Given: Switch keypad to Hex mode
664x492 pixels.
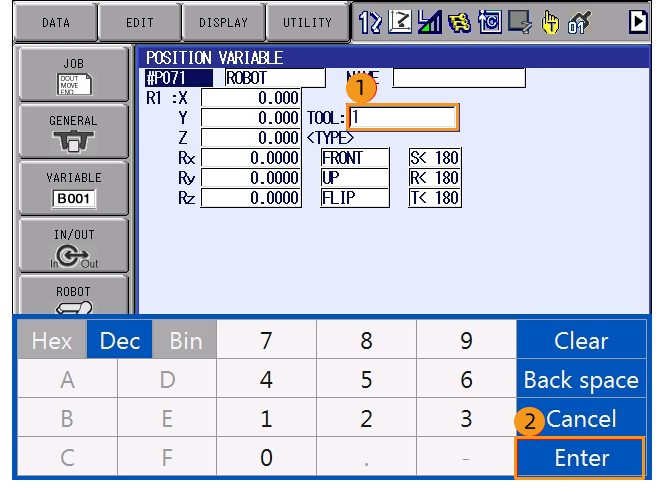Looking at the screenshot, I should point(52,340).
